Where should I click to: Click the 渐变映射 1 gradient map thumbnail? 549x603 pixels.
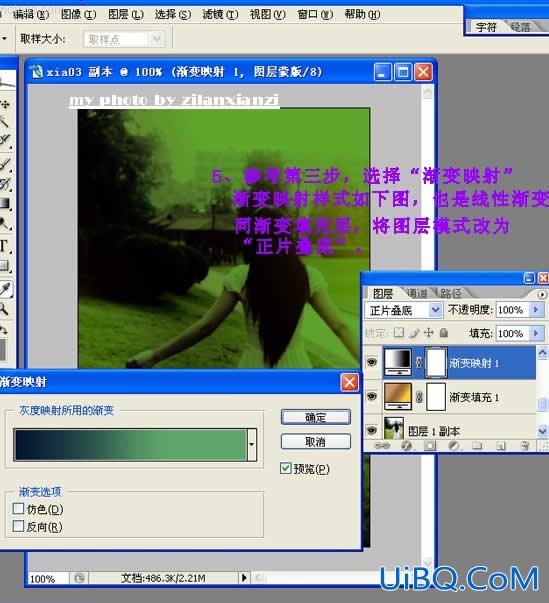point(398,362)
